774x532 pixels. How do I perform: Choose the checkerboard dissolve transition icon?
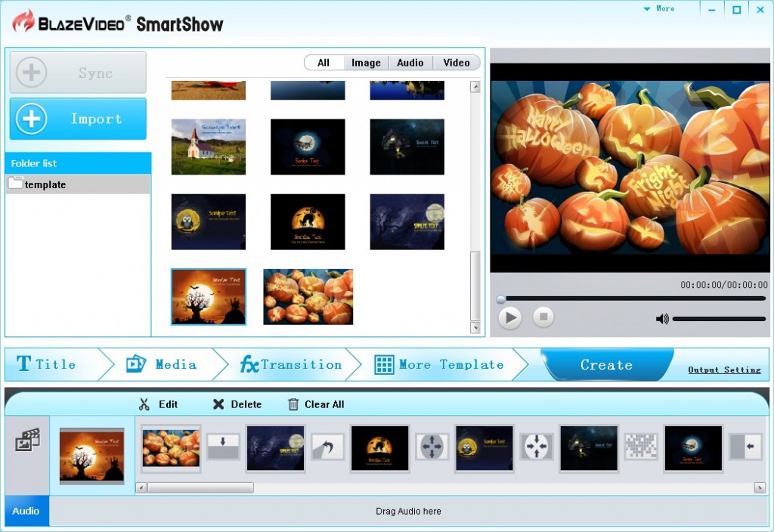coord(640,447)
